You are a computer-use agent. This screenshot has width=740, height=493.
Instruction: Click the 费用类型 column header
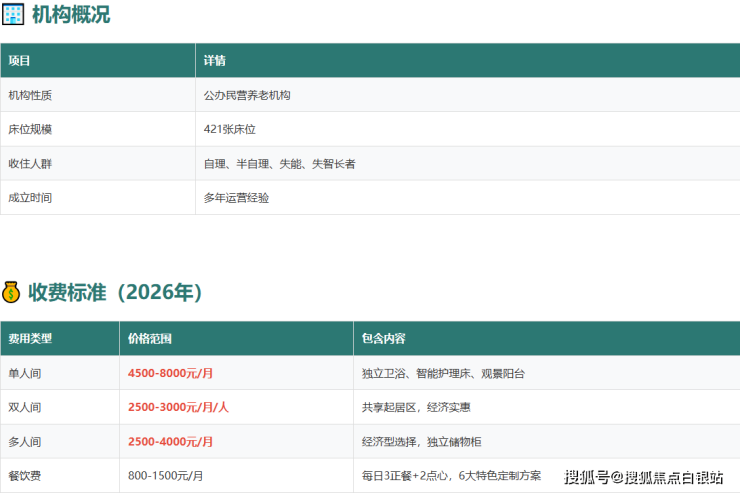coord(30,338)
